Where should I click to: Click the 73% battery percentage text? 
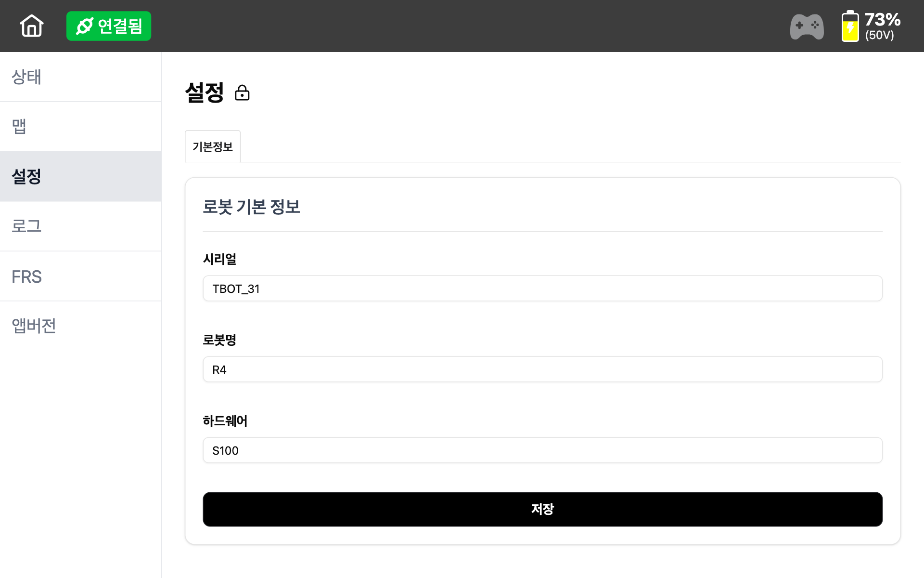[x=882, y=20]
